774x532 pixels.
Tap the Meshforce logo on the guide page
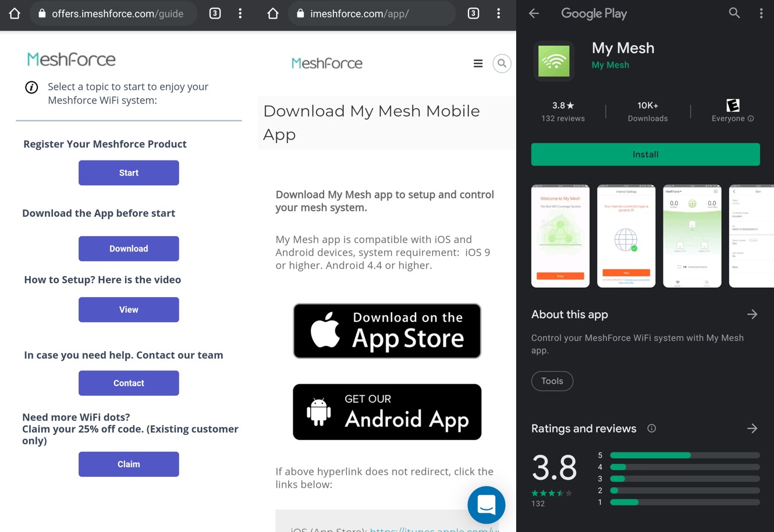click(x=72, y=59)
